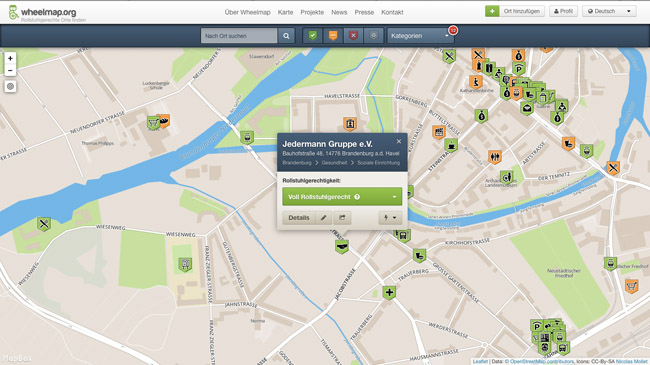Screen dimensions: 650x365
Task: Toggle the orange partially accessible filter
Action: pos(333,36)
